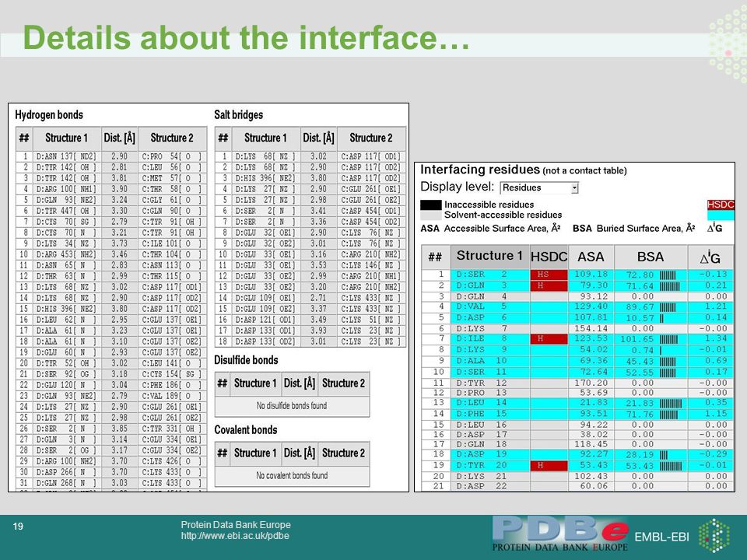This screenshot has width=747, height=560.
Task: Click the 'No covalent bonds found' message
Action: click(x=292, y=475)
